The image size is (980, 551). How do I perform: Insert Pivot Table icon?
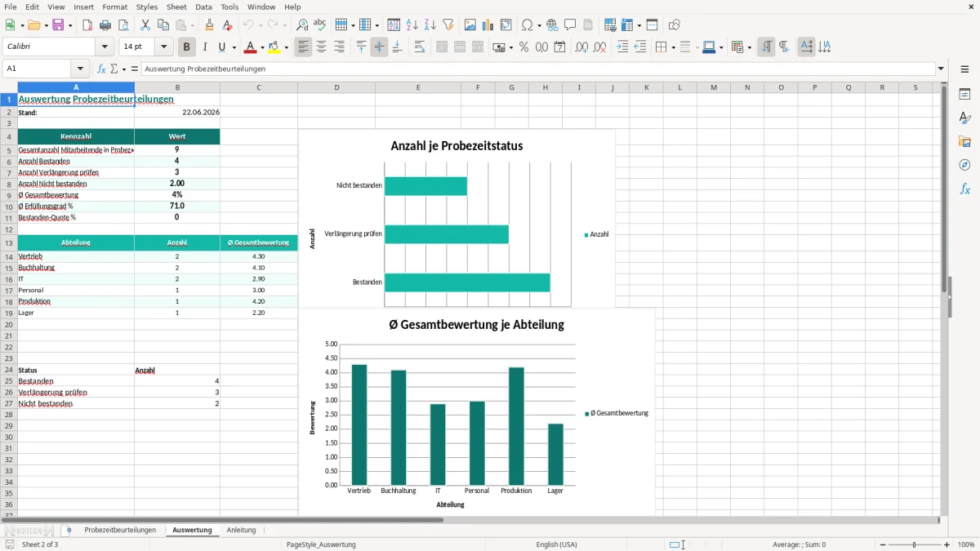pos(506,25)
